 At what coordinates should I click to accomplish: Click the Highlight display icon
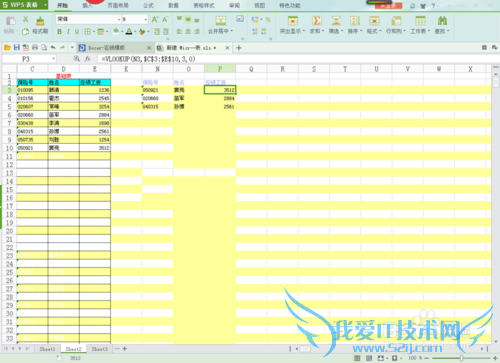pos(293,21)
